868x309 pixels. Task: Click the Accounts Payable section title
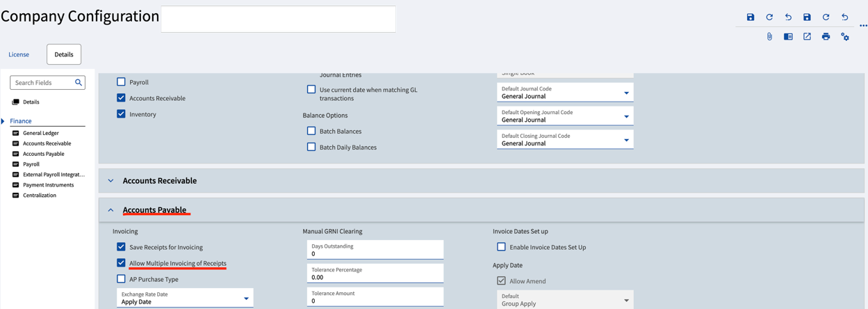[x=154, y=210]
